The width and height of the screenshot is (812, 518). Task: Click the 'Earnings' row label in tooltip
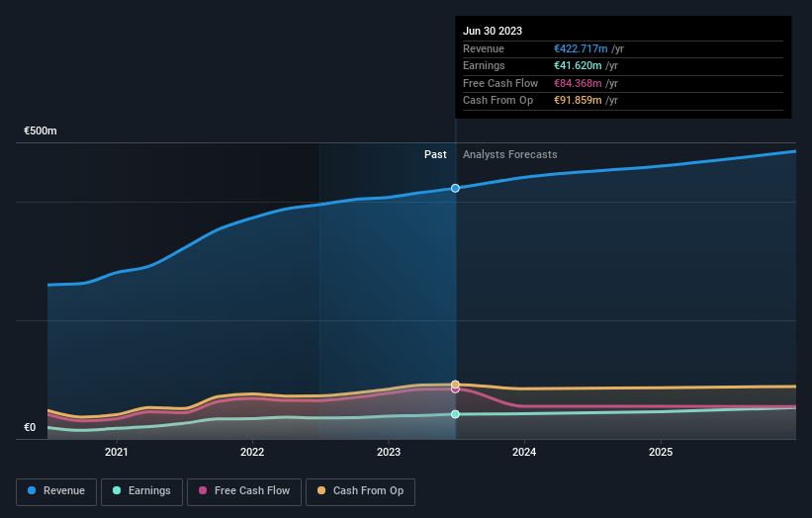484,65
